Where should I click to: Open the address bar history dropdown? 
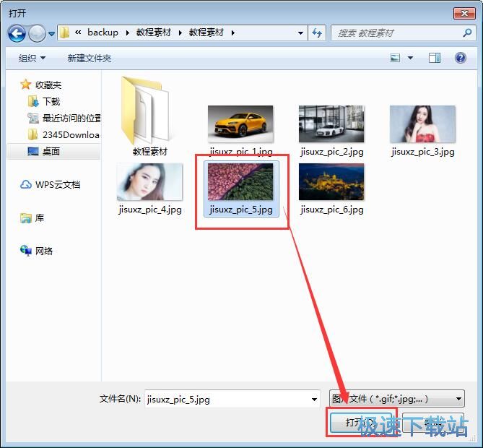(x=300, y=33)
